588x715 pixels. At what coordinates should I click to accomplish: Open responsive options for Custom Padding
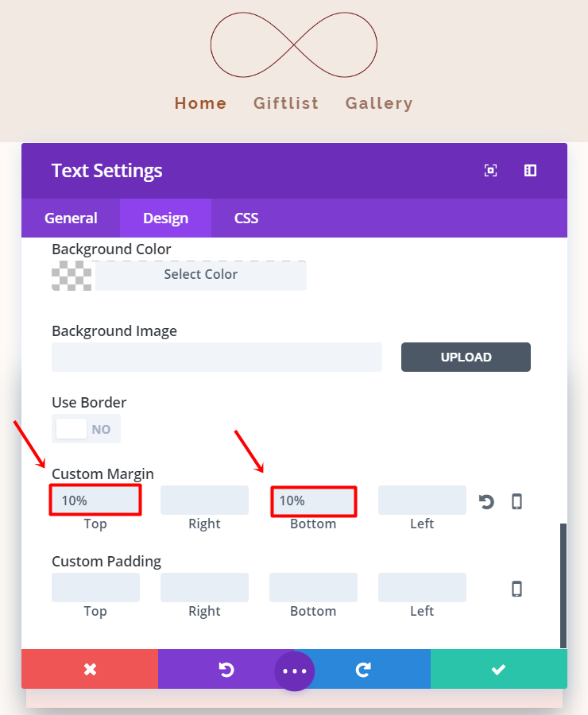(x=516, y=589)
